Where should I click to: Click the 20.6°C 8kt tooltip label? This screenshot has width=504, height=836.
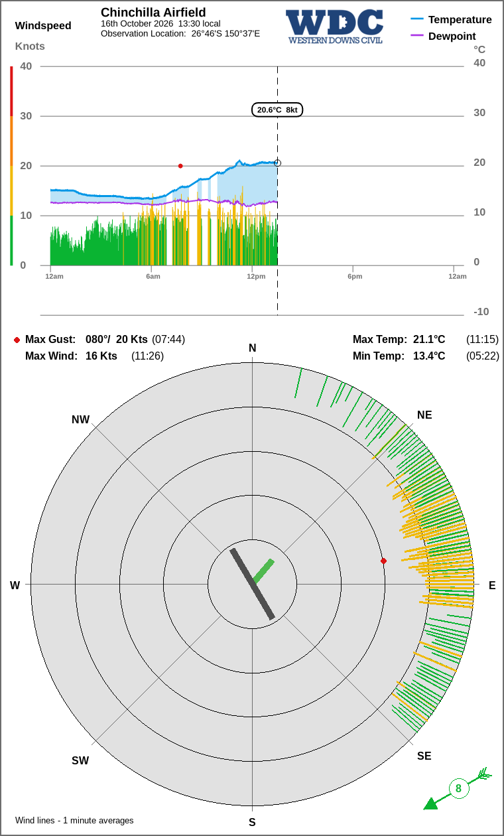[277, 110]
